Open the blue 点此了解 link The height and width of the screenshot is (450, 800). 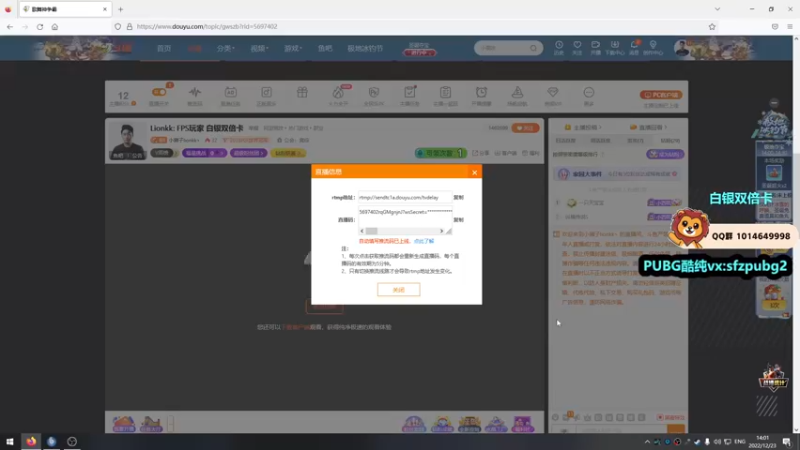tap(424, 241)
